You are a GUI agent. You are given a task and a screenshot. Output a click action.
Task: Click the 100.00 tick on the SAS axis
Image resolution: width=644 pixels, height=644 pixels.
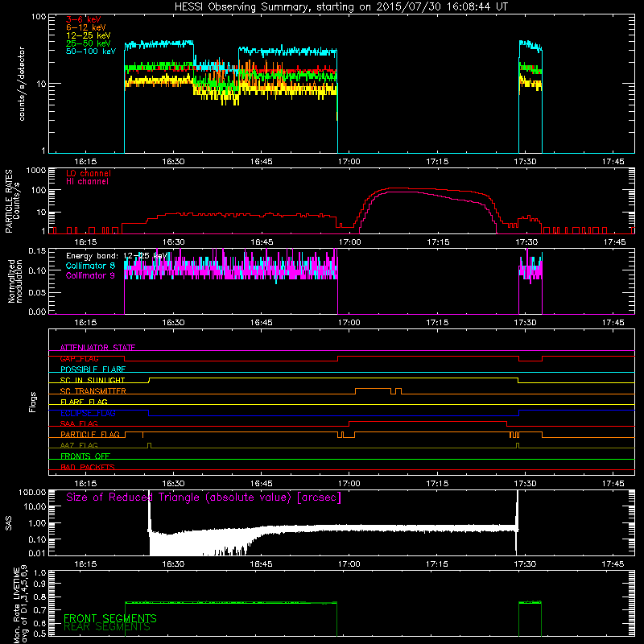pyautogui.click(x=32, y=492)
